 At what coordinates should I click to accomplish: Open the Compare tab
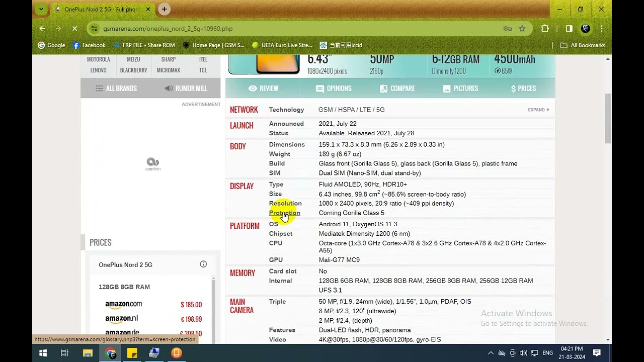[397, 88]
